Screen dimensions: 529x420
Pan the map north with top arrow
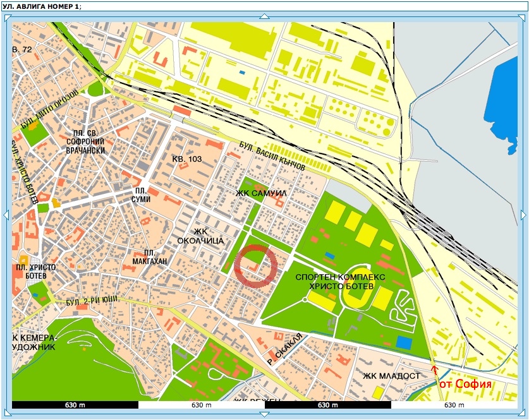pos(264,16)
